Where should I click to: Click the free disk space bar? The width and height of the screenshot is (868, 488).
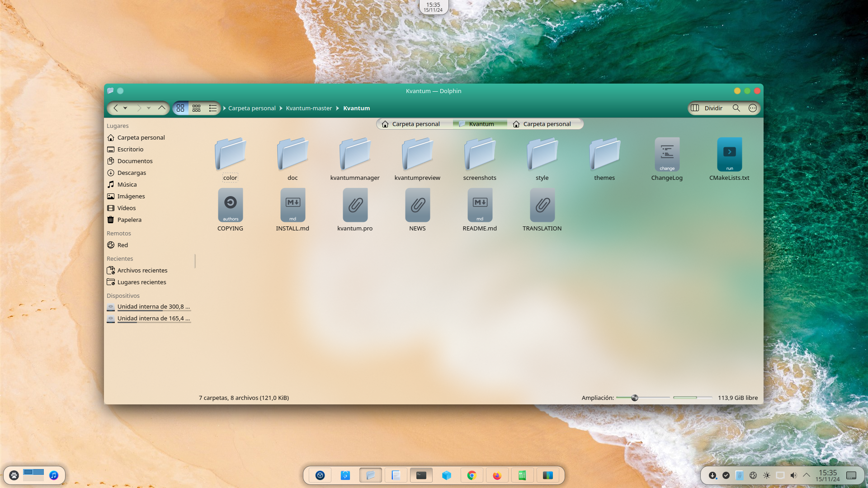(692, 398)
